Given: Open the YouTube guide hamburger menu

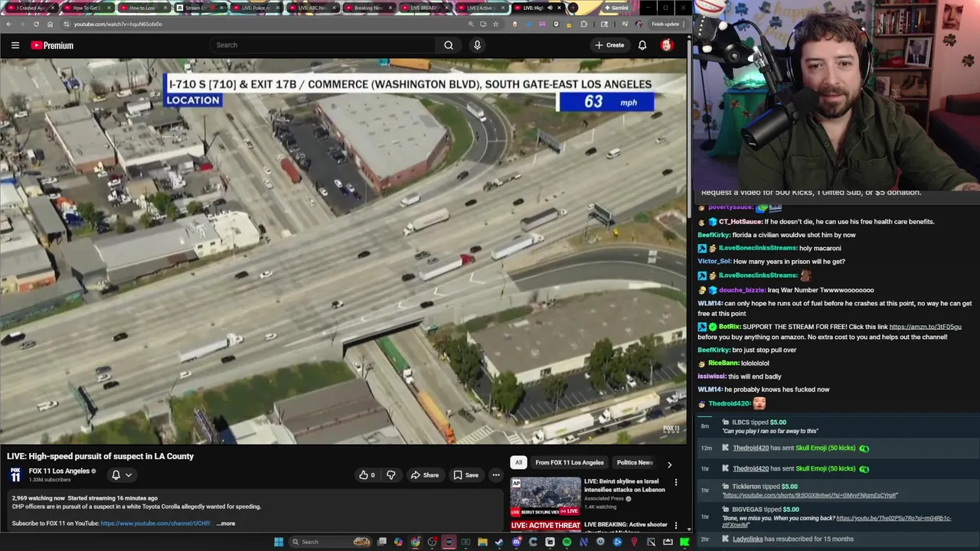Looking at the screenshot, I should 15,45.
